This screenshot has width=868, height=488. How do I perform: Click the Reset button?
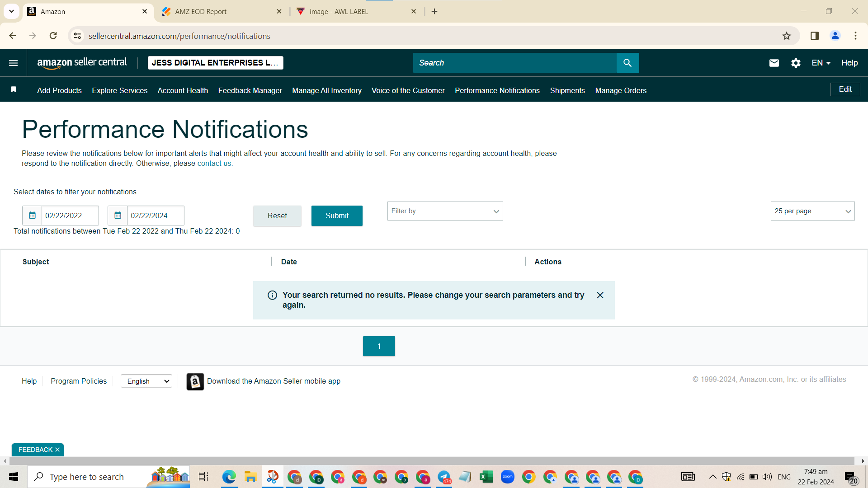click(277, 216)
